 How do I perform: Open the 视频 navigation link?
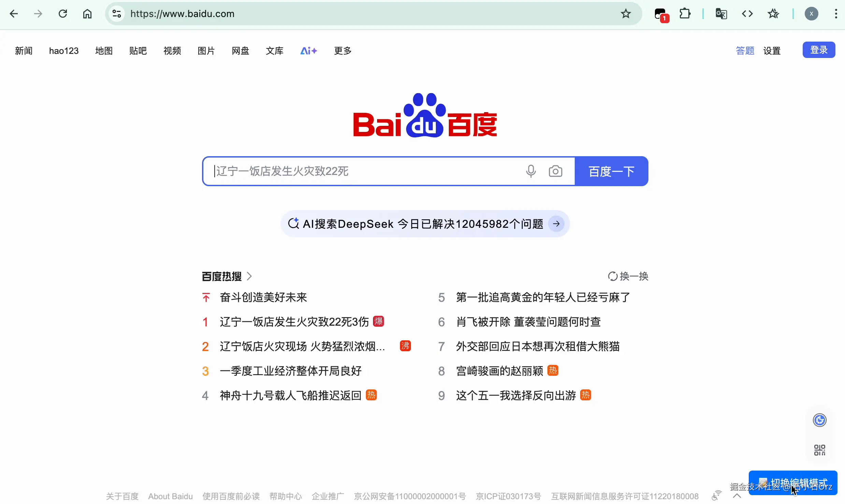coord(172,51)
